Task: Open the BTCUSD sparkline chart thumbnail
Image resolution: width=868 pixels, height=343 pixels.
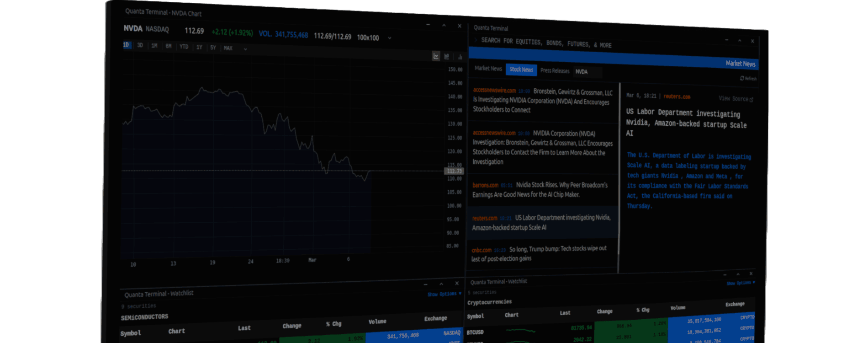Action: [x=521, y=330]
